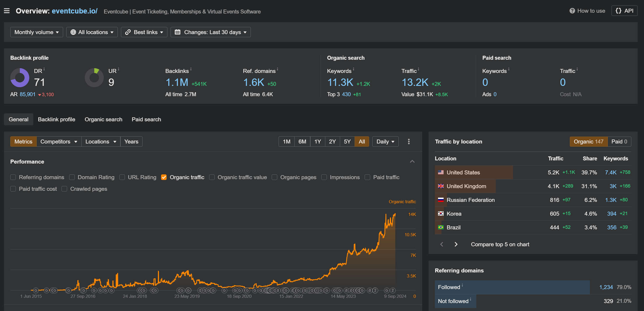The height and width of the screenshot is (311, 644).
Task: Click the Brazil flag icon
Action: (441, 227)
